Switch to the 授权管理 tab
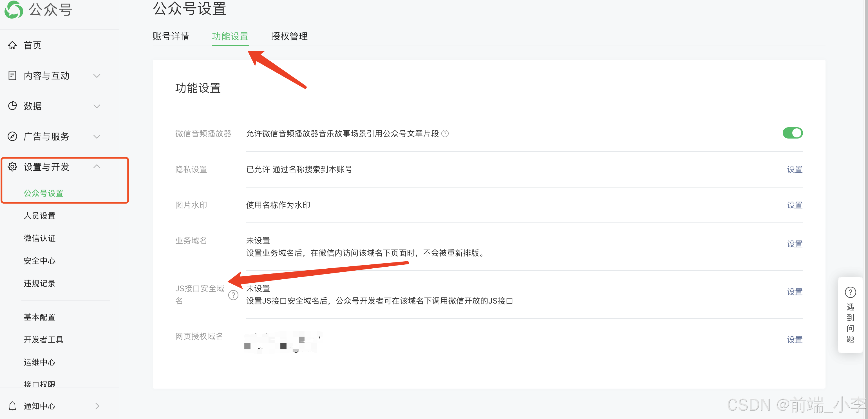868x419 pixels. (289, 36)
